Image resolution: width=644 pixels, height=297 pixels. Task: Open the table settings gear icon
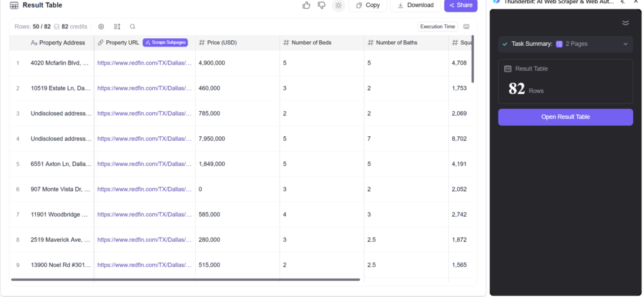coord(101,26)
